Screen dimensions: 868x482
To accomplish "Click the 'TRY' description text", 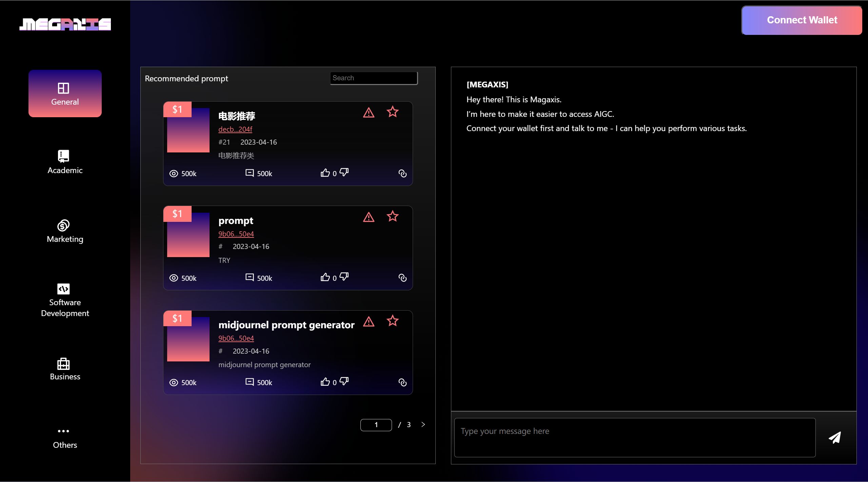I will (224, 260).
